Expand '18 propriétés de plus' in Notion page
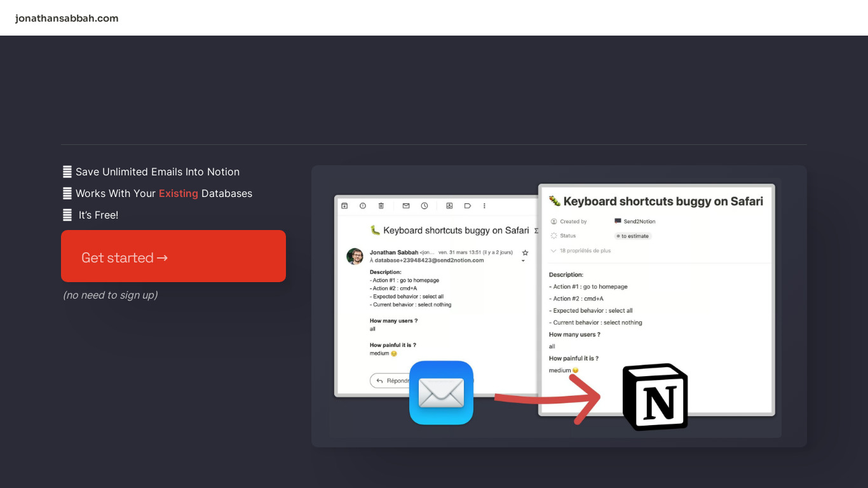868x488 pixels. coord(581,251)
